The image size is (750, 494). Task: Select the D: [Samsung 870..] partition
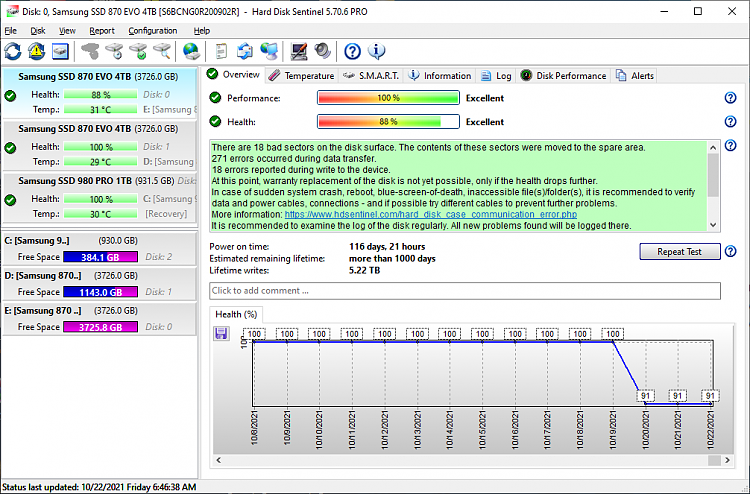pos(99,284)
